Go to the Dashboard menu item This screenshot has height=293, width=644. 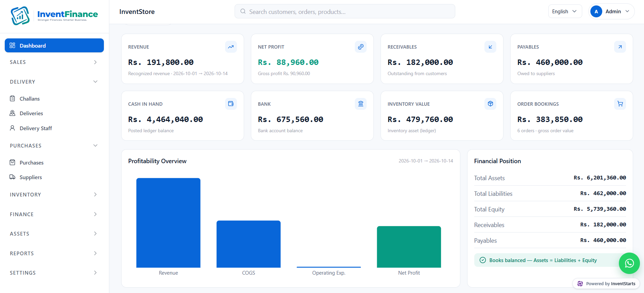click(54, 46)
